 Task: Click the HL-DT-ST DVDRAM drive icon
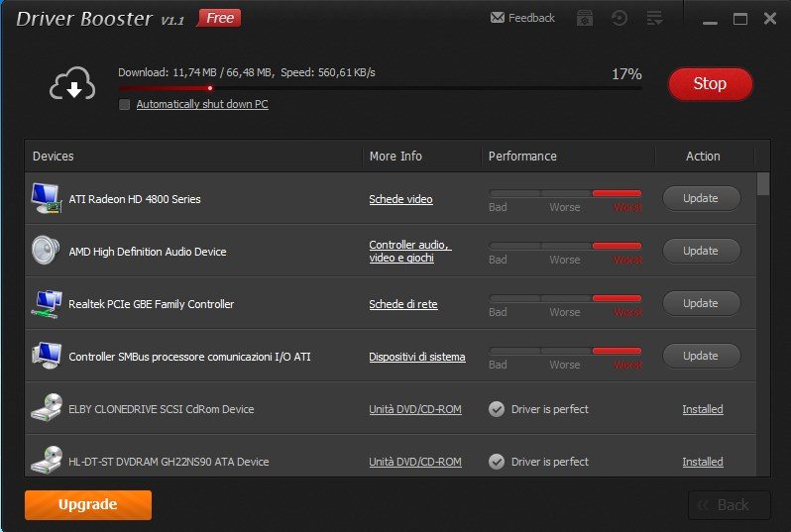tap(46, 461)
